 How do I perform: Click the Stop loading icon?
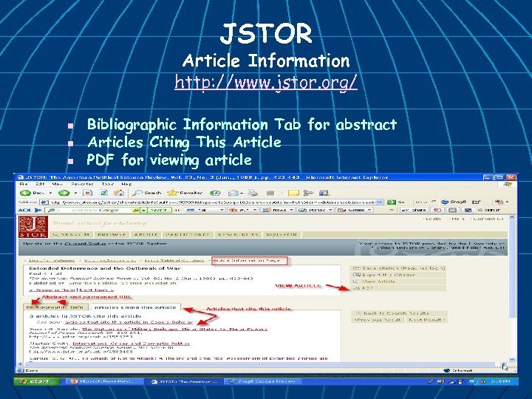click(87, 193)
